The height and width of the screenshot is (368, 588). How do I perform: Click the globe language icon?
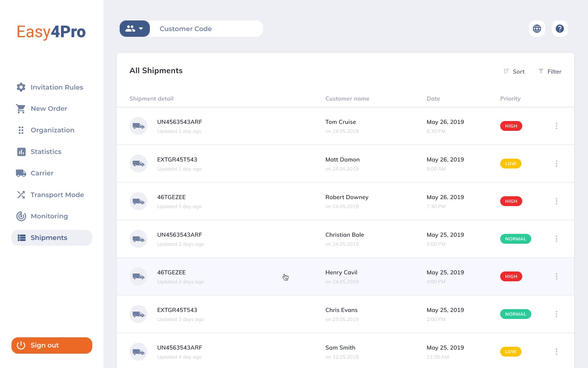[537, 29]
